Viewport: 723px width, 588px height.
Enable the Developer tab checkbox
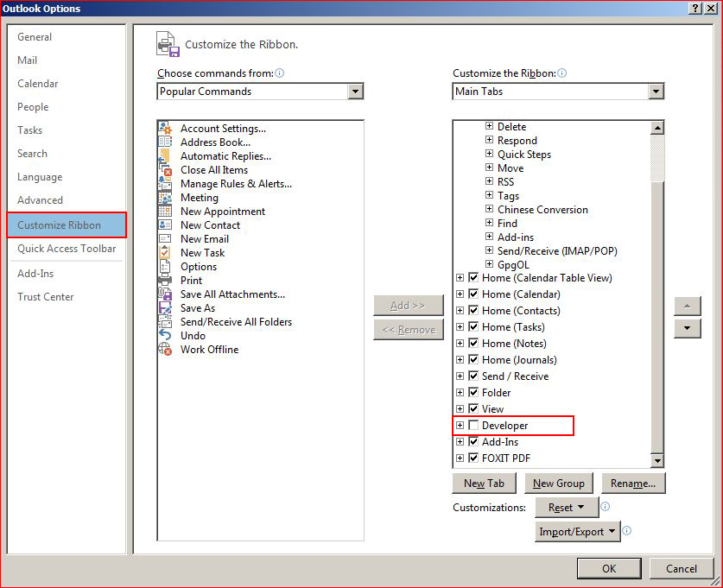pyautogui.click(x=473, y=425)
